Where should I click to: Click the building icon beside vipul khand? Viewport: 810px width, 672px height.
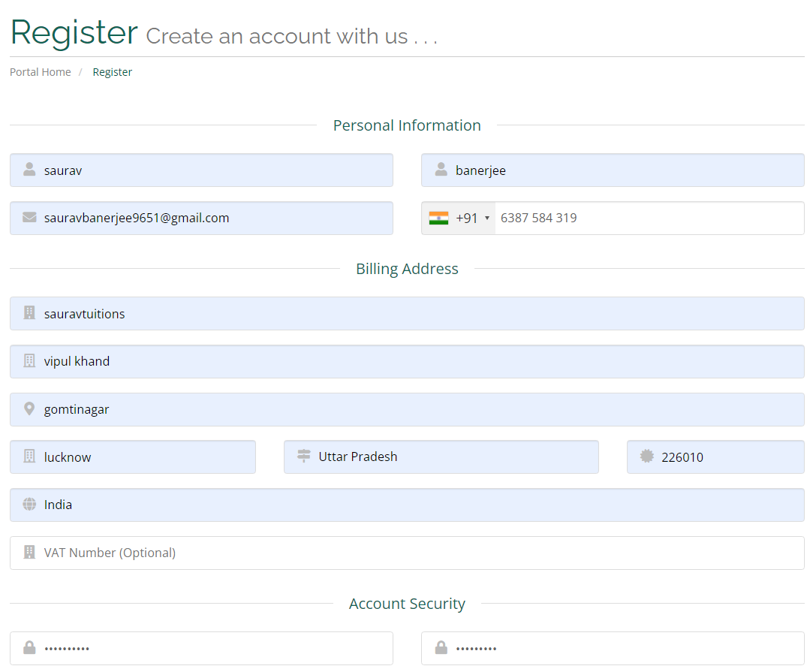(x=29, y=361)
